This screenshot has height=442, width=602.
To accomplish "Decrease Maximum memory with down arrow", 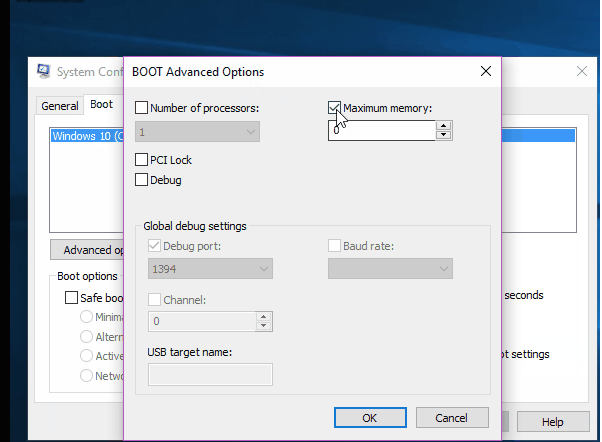I will click(443, 135).
